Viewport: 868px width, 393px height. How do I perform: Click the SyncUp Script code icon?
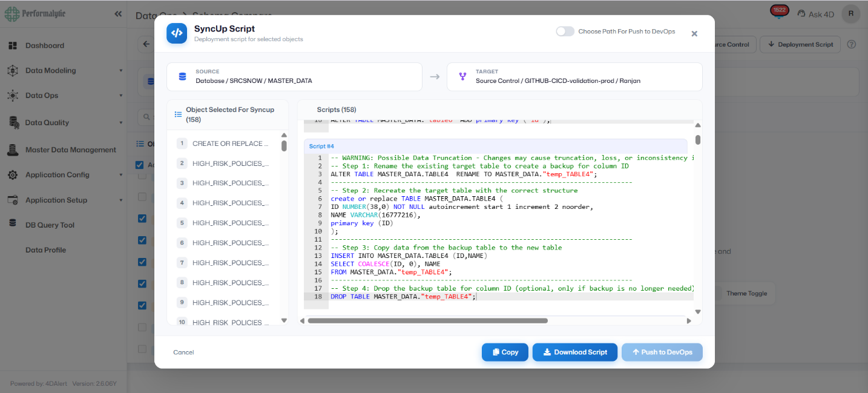(177, 33)
